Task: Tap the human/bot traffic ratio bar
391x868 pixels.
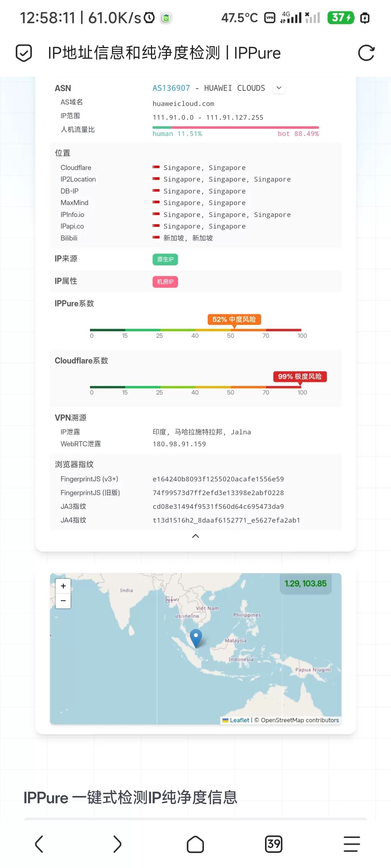Action: (235, 128)
